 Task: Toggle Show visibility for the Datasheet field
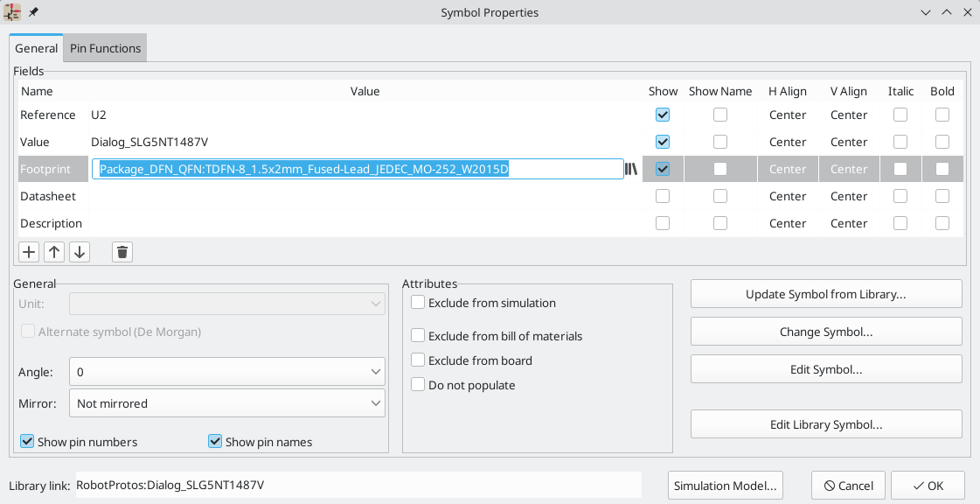coord(662,195)
